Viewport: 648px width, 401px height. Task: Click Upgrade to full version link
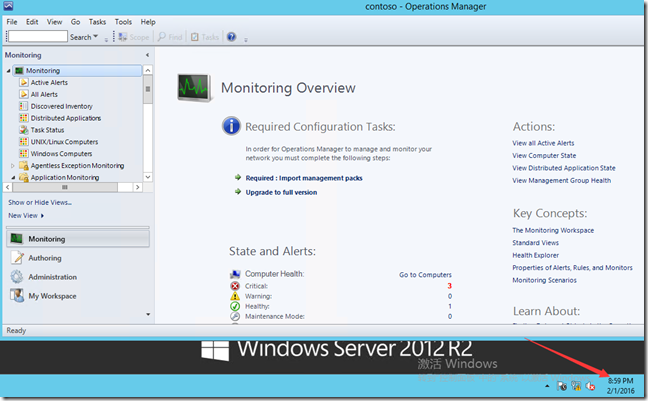pos(281,192)
